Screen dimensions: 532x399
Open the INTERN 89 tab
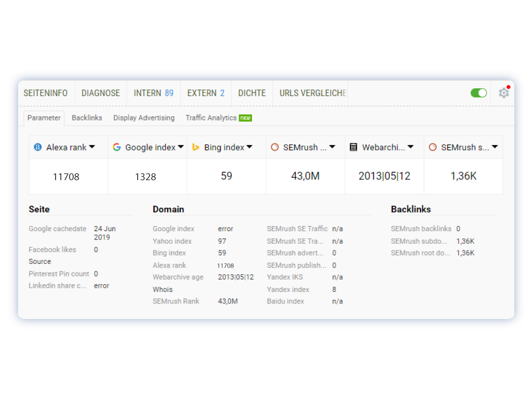coord(154,93)
